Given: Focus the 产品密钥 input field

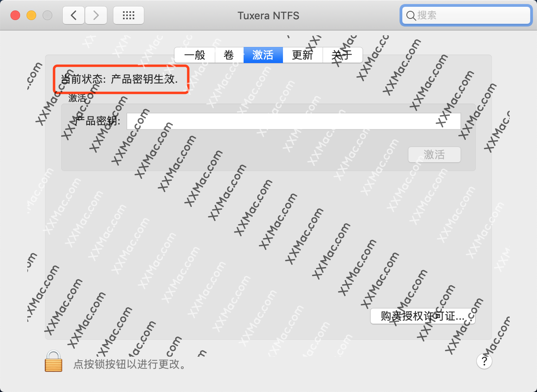Looking at the screenshot, I should pyautogui.click(x=293, y=121).
